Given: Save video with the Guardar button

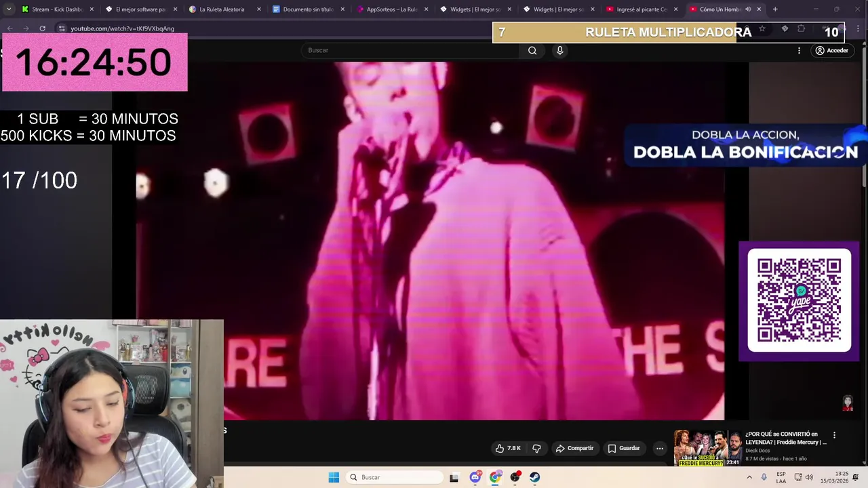Looking at the screenshot, I should pyautogui.click(x=623, y=448).
